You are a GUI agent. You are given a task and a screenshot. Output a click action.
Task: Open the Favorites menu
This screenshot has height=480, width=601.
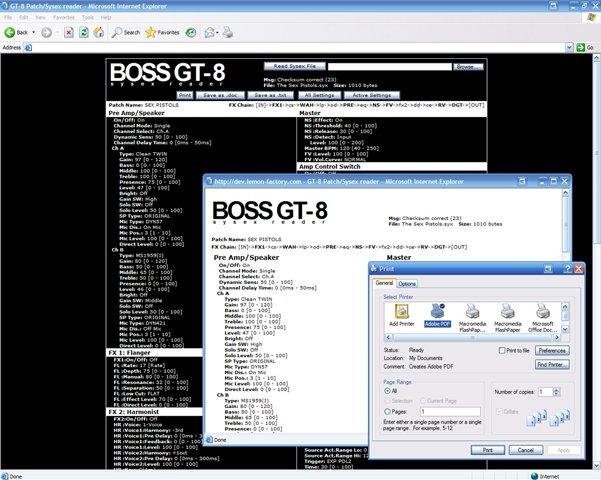64,17
